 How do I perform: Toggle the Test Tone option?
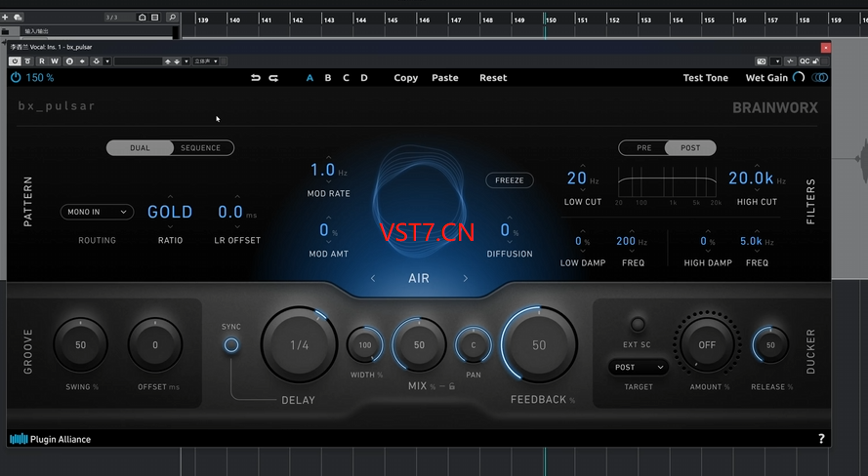click(705, 78)
